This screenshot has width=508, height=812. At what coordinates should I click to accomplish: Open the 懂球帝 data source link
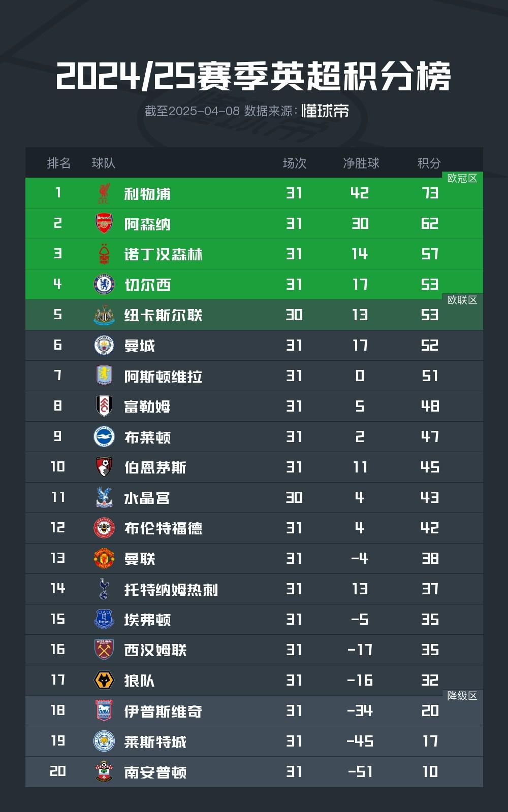325,111
